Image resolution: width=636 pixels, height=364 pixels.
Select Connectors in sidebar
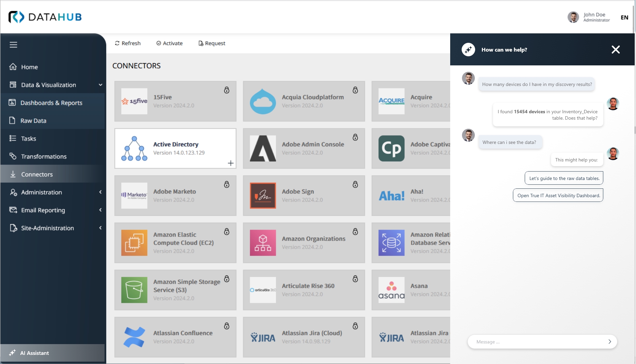pos(53,174)
